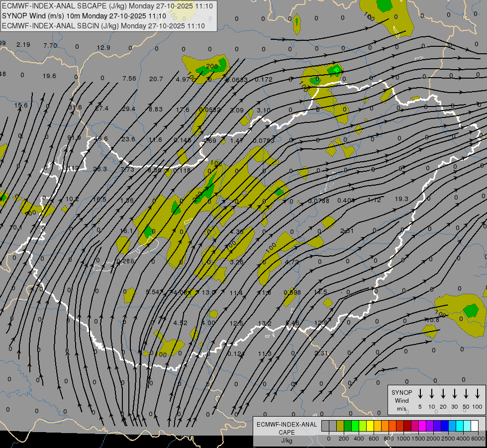Viewport: 487px width, 448px height.
Task: Click the 23.6 value on the map
Action: (128, 139)
